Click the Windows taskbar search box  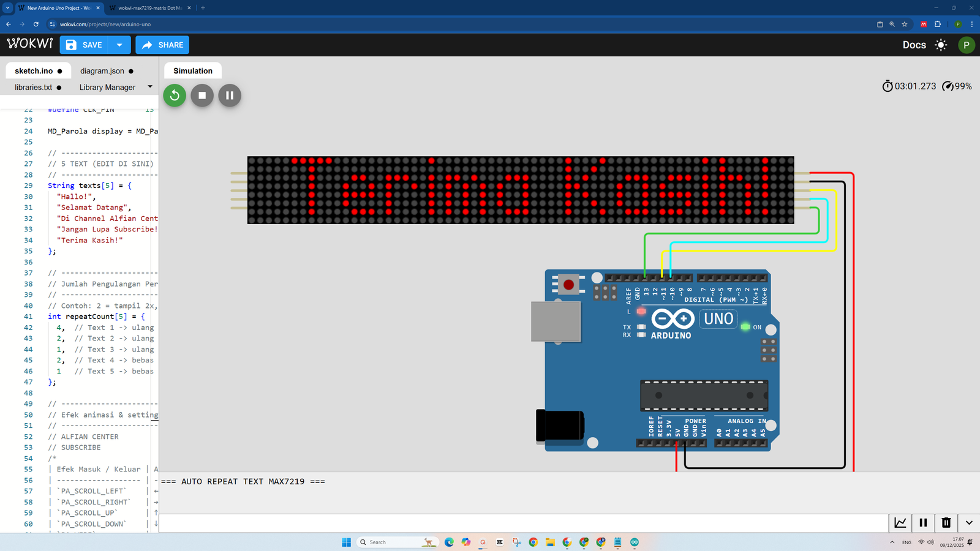(x=397, y=542)
